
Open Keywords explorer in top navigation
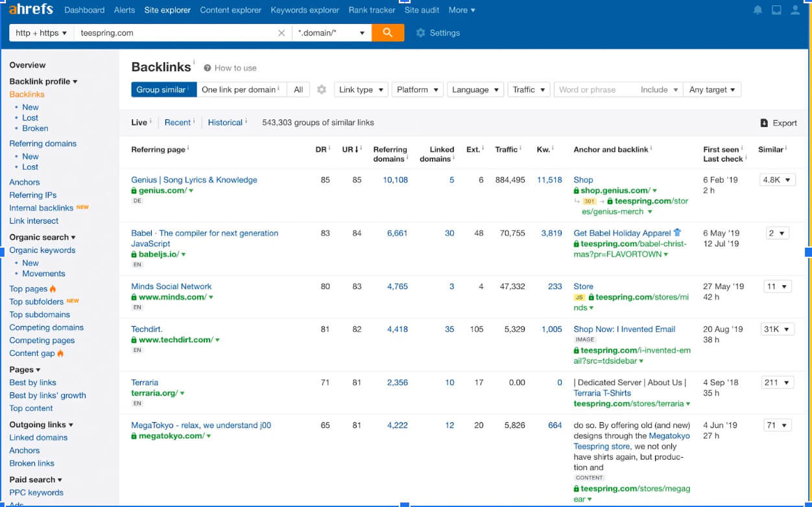(305, 10)
